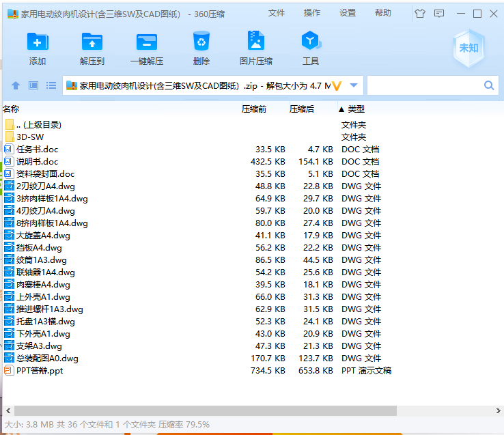Click the Delete (删除) trash icon

pos(201,41)
